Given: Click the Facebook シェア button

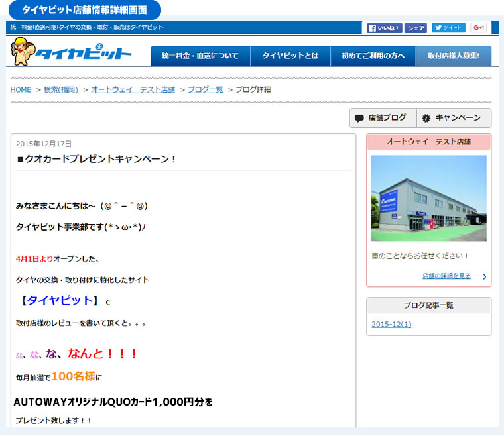Looking at the screenshot, I should (x=416, y=28).
